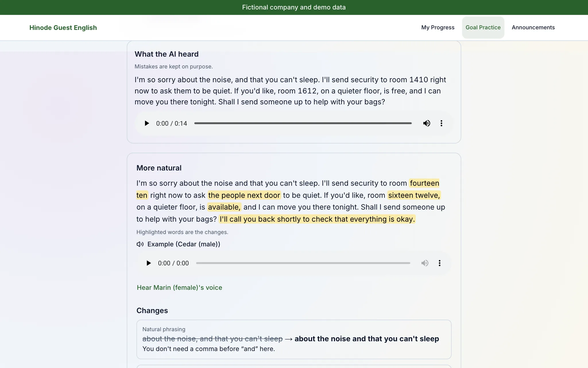Click the 'Changes' heading
Viewport: 588px width, 368px height.
pos(152,310)
